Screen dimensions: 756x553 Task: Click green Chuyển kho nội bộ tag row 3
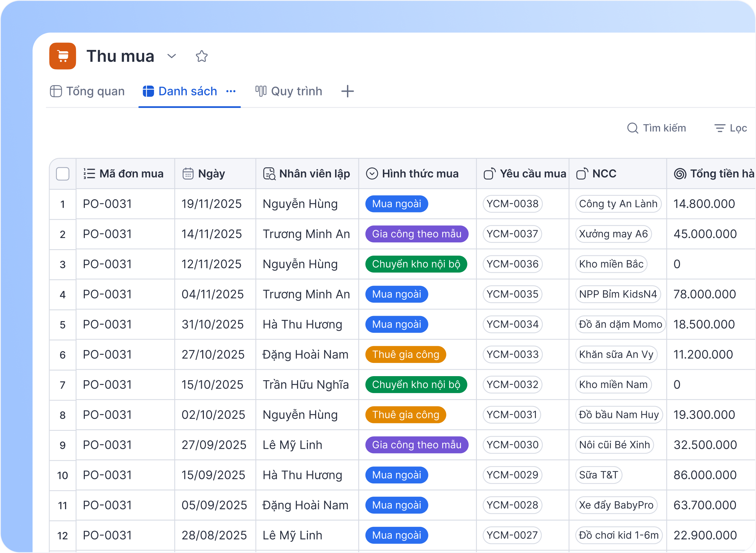coord(416,264)
